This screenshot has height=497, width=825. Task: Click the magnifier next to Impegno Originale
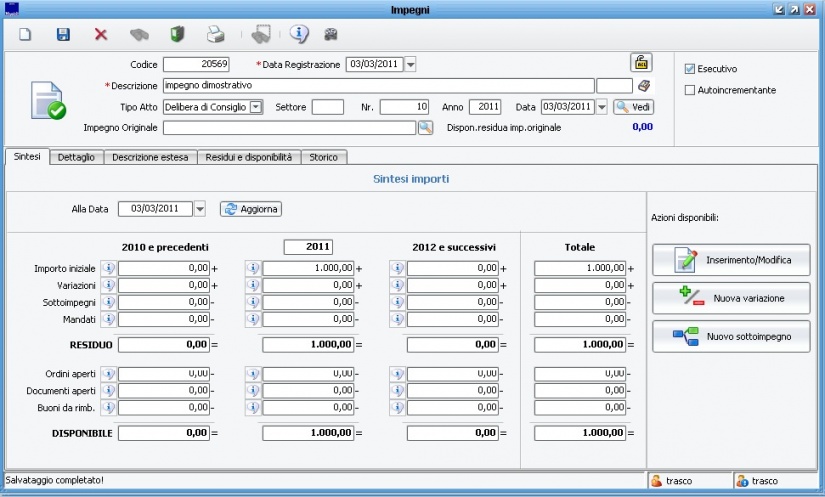[x=425, y=127]
